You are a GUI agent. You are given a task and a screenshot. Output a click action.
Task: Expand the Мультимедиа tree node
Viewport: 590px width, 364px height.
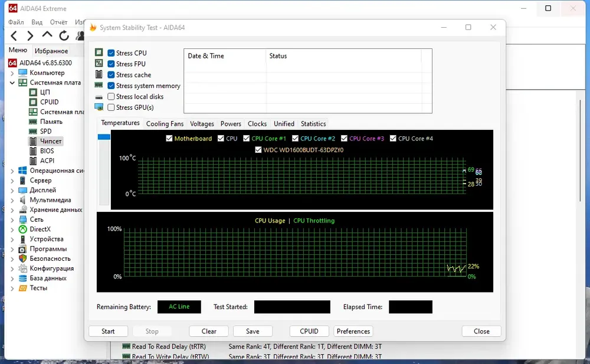12,200
